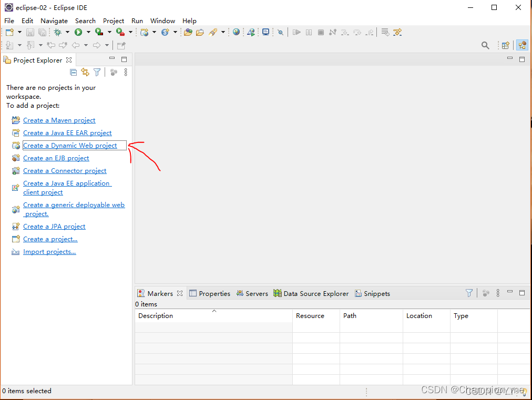Open dropdown next to Coverage icon

(x=109, y=32)
